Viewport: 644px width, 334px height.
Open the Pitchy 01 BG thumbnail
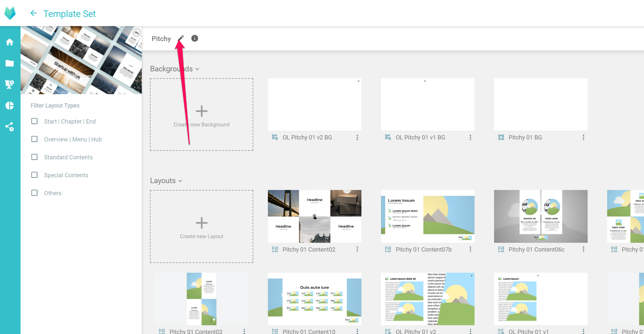tap(541, 104)
